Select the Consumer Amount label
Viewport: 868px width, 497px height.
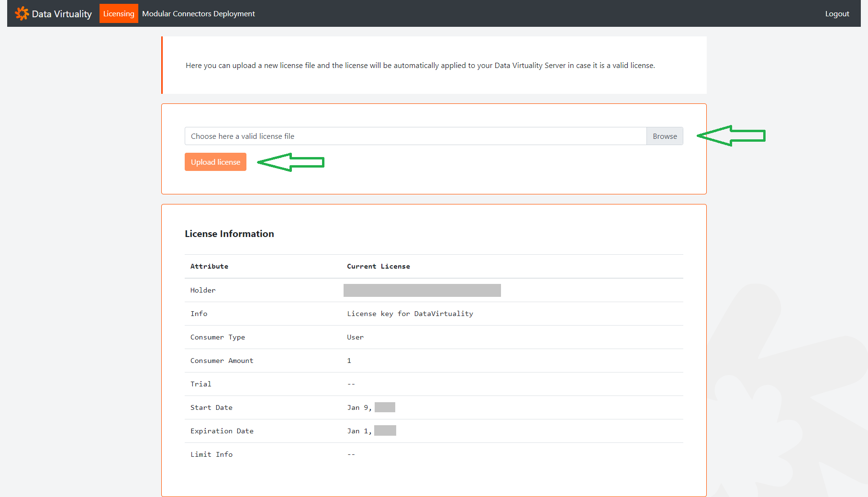click(222, 361)
